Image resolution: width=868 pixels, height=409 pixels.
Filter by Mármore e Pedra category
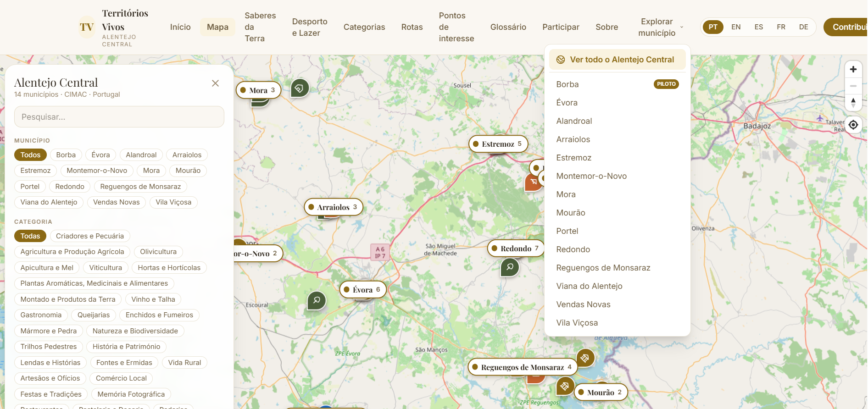(x=49, y=331)
